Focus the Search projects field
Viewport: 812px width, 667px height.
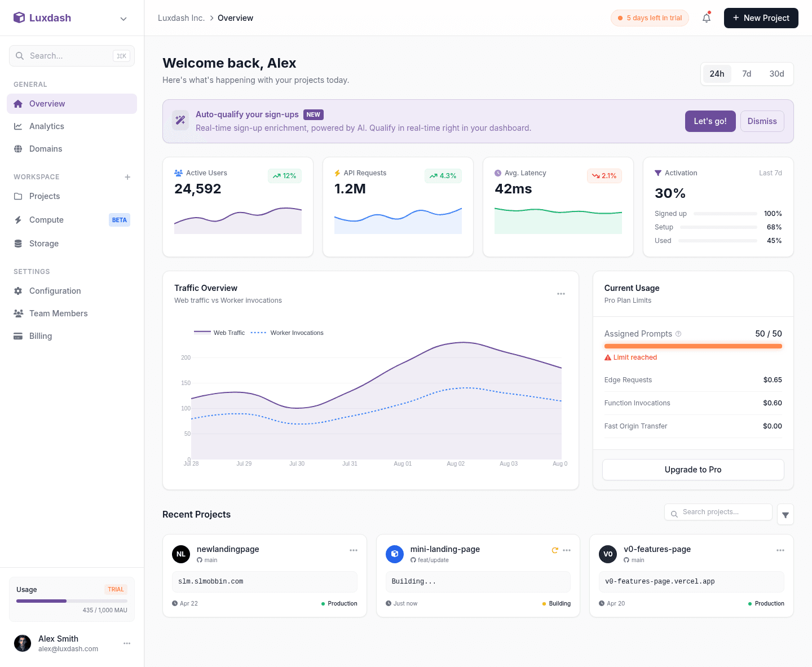click(x=718, y=512)
